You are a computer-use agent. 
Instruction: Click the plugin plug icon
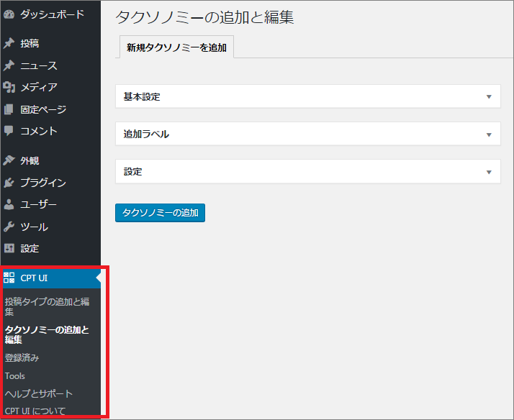coord(9,183)
